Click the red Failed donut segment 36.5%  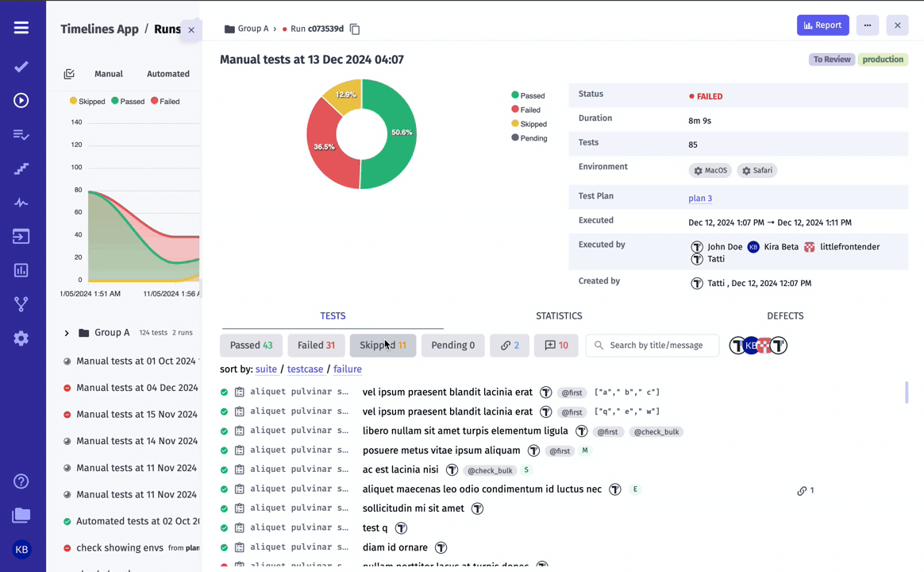point(324,147)
